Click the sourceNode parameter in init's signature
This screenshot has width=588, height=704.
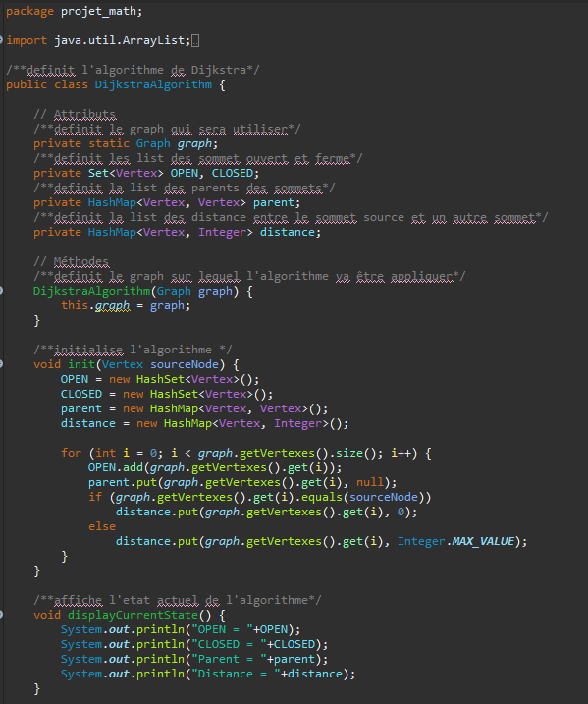[184, 364]
